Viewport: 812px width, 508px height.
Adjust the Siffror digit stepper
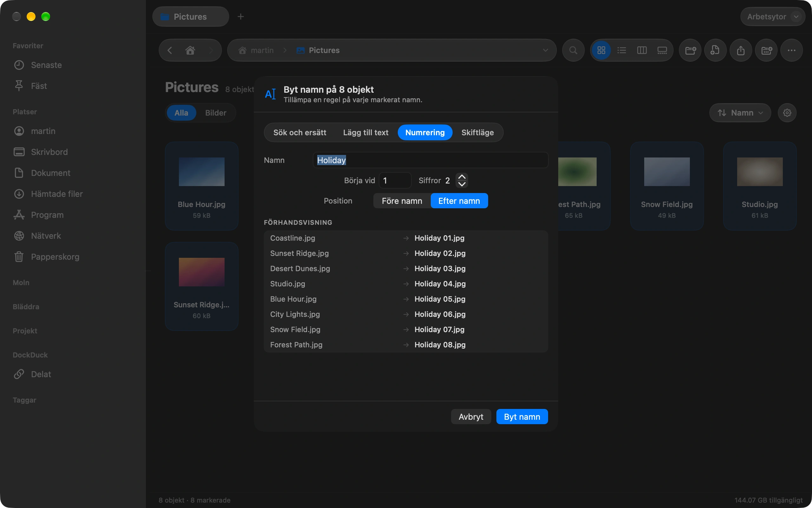[462, 180]
